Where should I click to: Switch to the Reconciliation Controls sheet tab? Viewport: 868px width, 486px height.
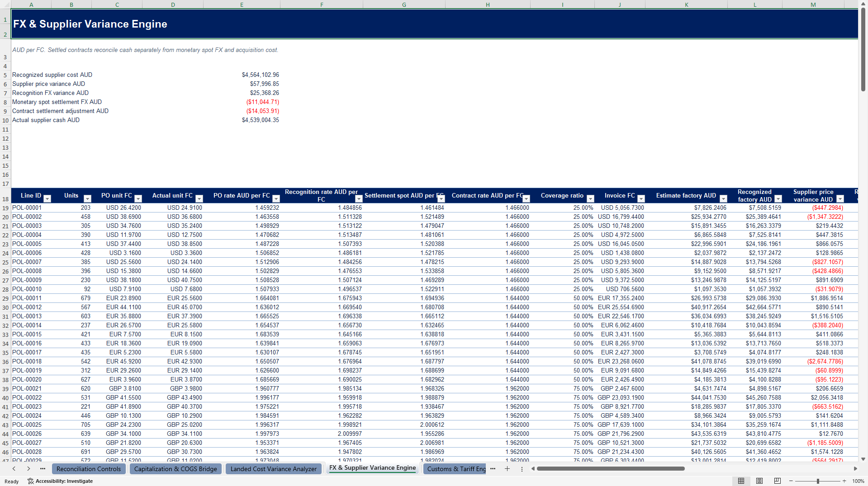point(89,469)
